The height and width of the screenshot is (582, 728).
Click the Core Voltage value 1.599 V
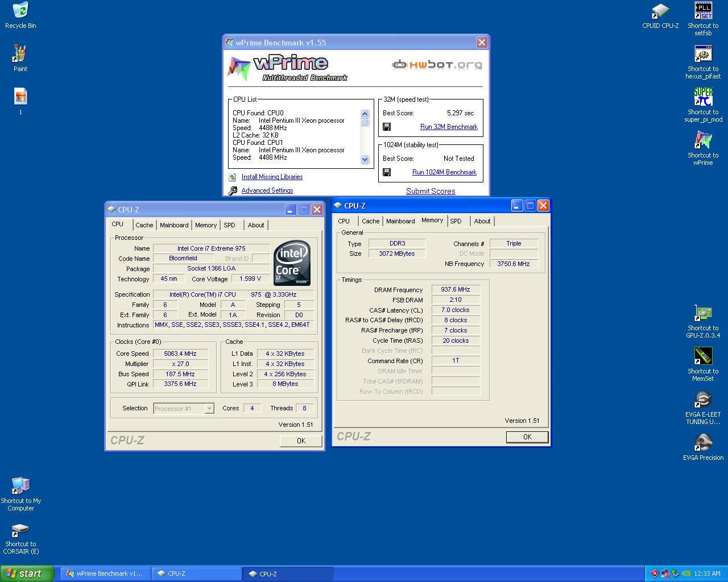coord(250,278)
